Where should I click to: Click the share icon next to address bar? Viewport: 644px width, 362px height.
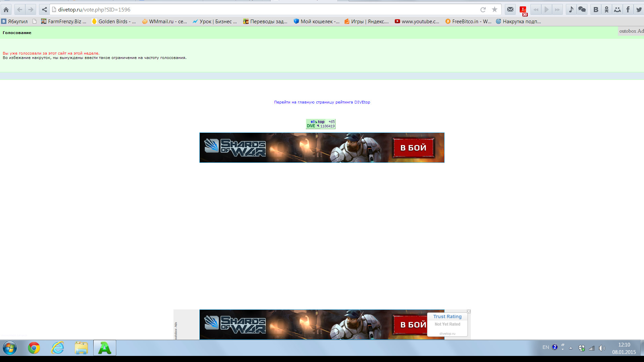[44, 10]
